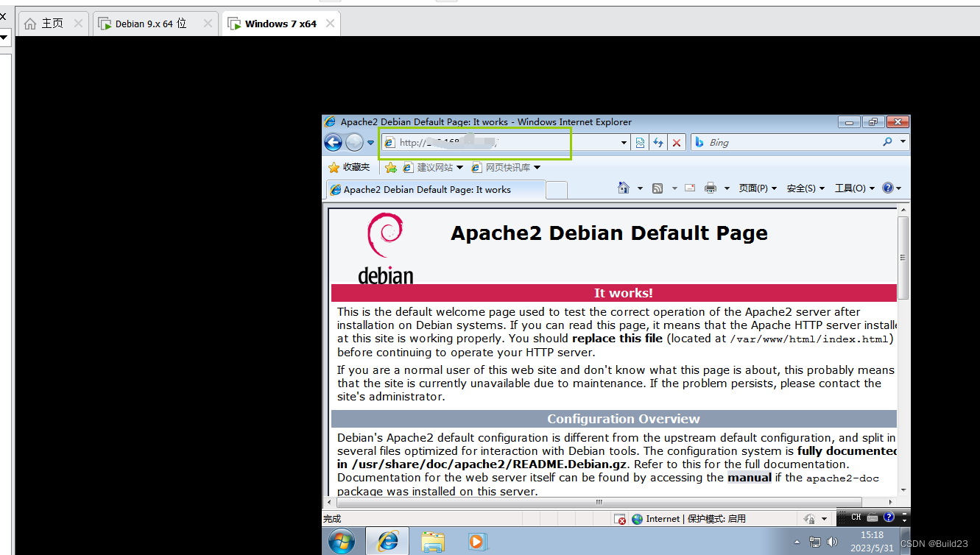Click the CH language bar indicator
The height and width of the screenshot is (555, 980).
click(x=856, y=517)
